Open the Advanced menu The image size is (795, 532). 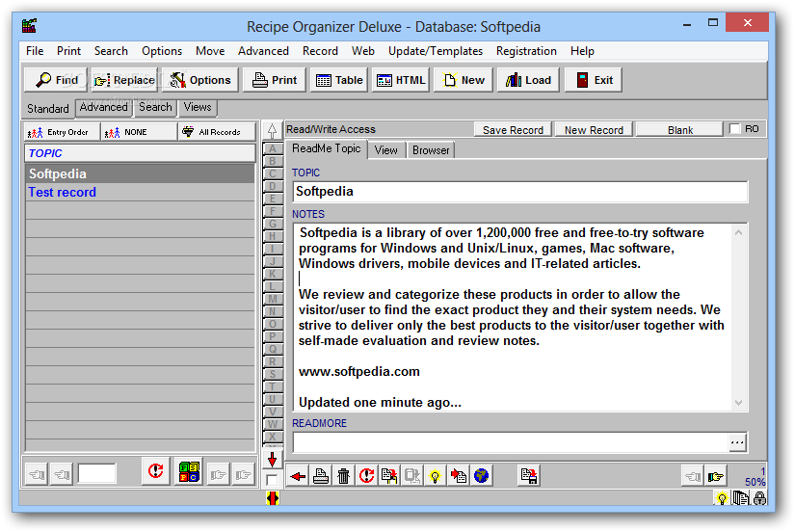click(x=263, y=51)
